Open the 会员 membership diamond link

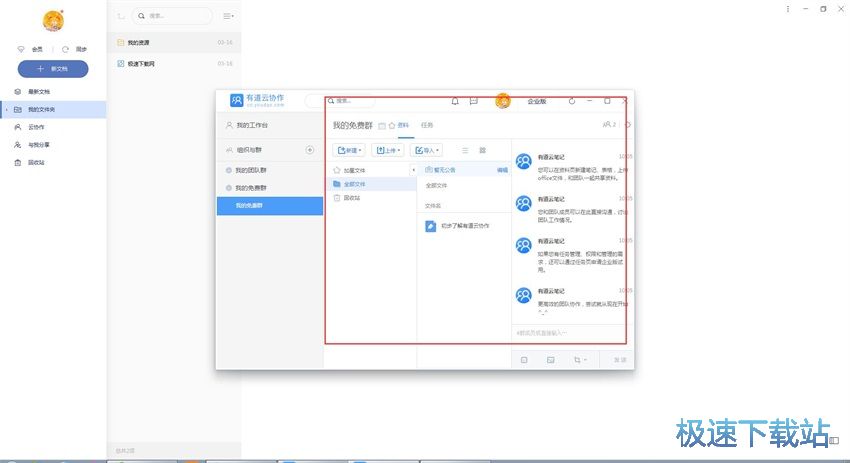pos(30,49)
